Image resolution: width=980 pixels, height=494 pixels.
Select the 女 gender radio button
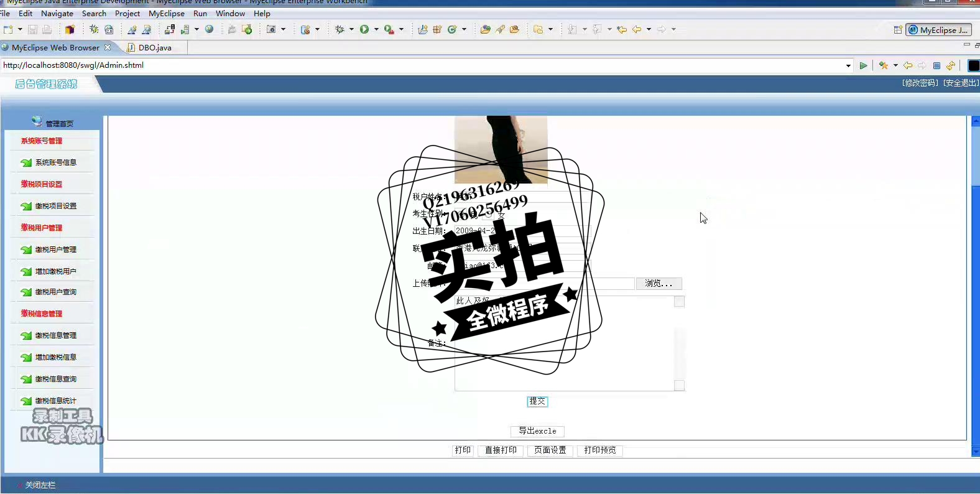point(487,215)
